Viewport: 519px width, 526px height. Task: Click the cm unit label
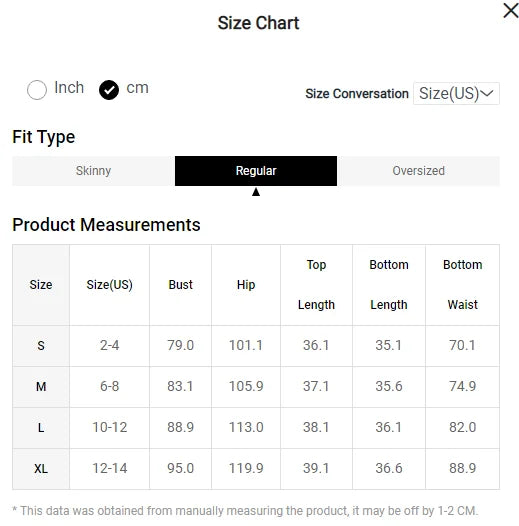click(138, 88)
